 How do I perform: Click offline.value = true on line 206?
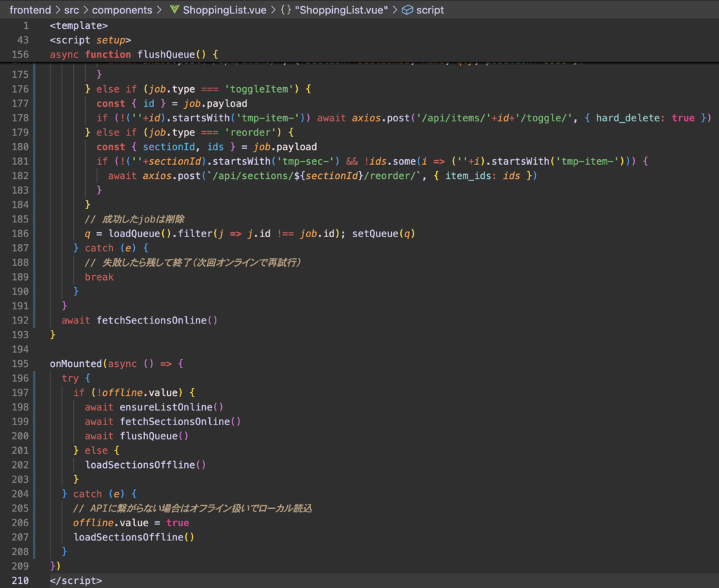pyautogui.click(x=131, y=523)
